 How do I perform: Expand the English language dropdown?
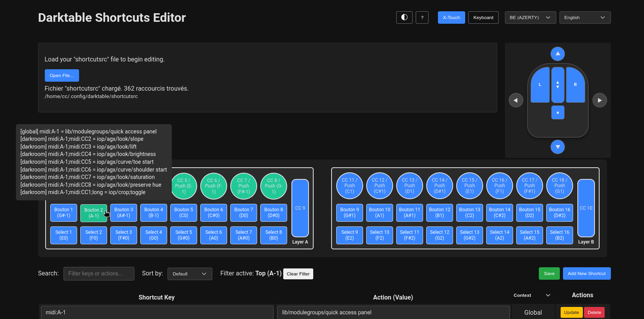click(x=584, y=18)
